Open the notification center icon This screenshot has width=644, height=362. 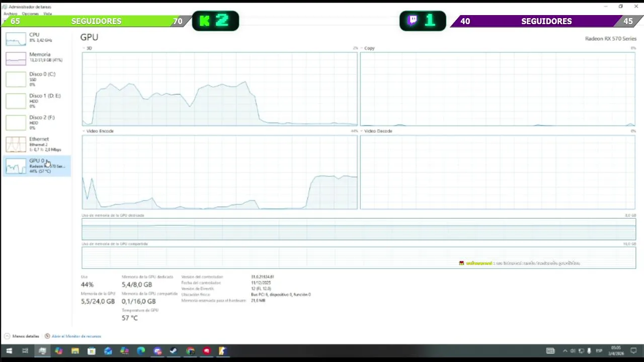click(x=634, y=351)
